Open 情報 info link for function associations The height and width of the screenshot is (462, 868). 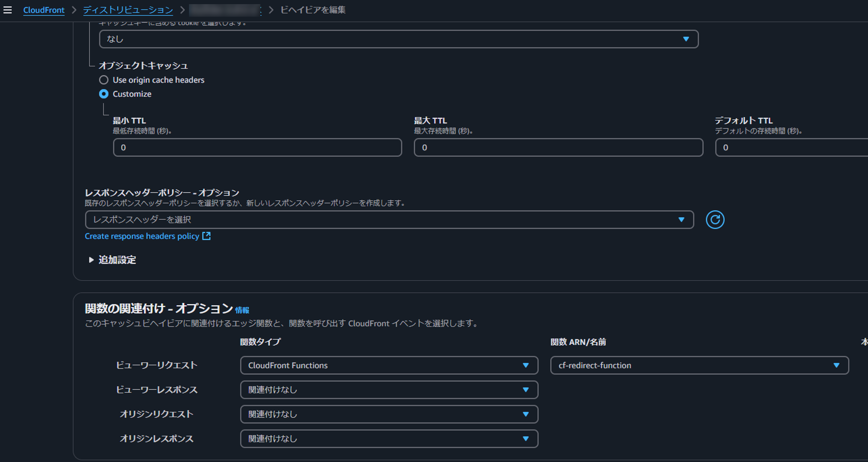click(242, 310)
